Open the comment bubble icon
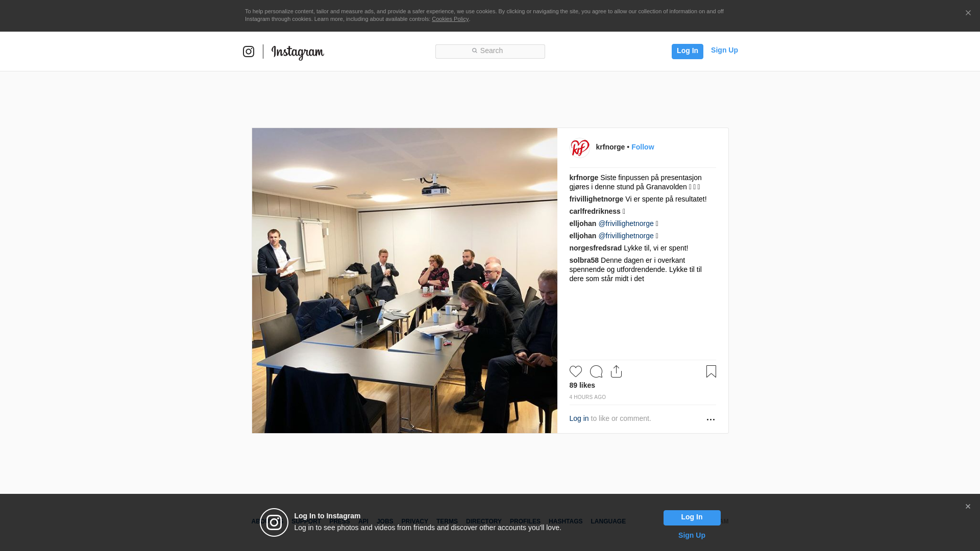Screen dimensions: 980x551 point(596,371)
